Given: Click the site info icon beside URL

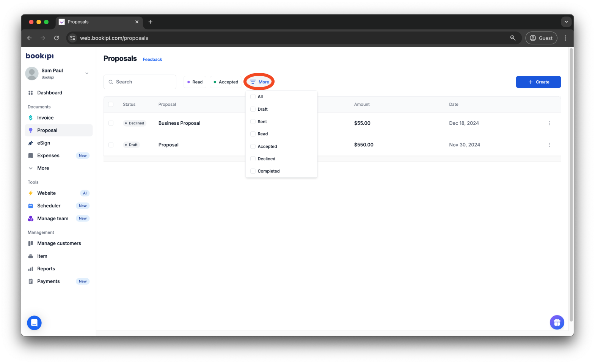Looking at the screenshot, I should pos(73,38).
